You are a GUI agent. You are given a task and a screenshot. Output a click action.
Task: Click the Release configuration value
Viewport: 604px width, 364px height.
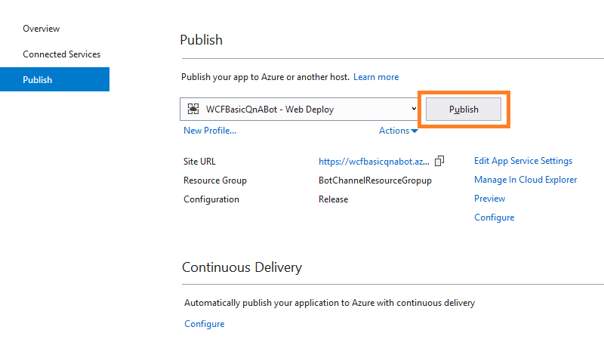click(333, 199)
